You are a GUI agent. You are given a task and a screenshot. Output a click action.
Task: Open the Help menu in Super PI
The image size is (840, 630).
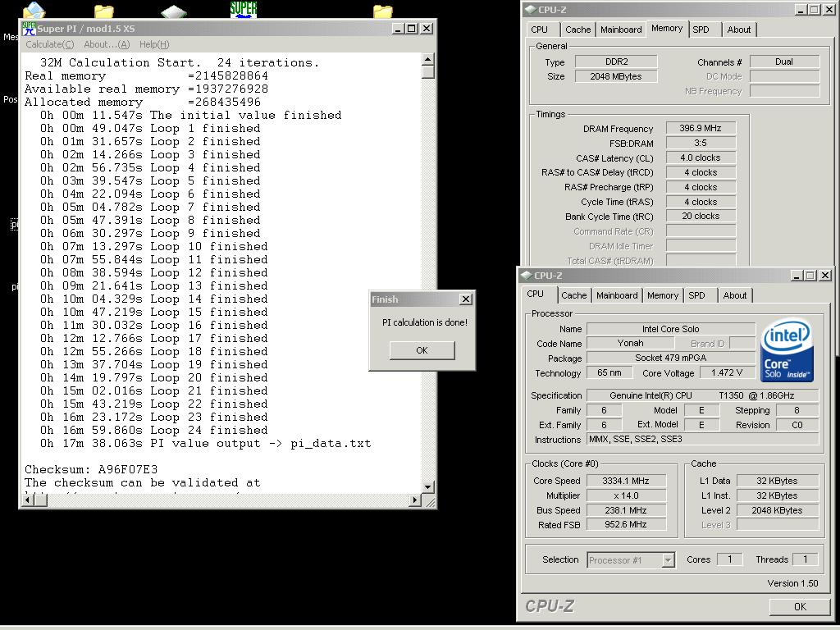[154, 44]
